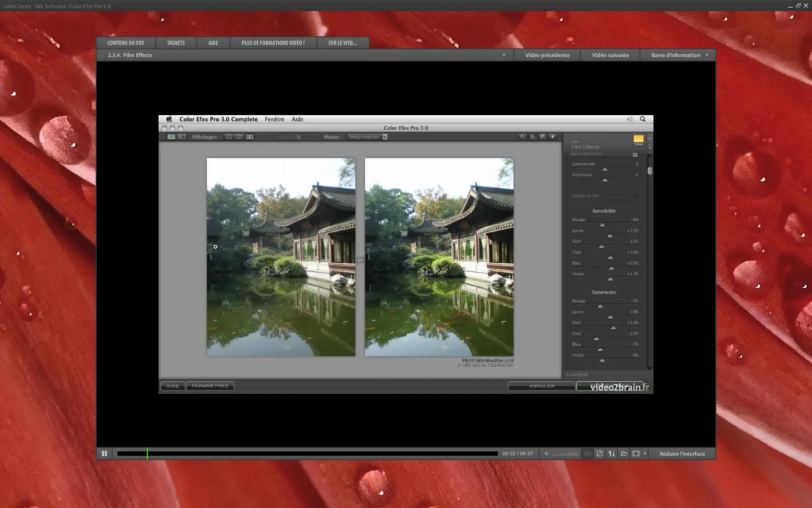Toggle single image view mode

tap(229, 137)
